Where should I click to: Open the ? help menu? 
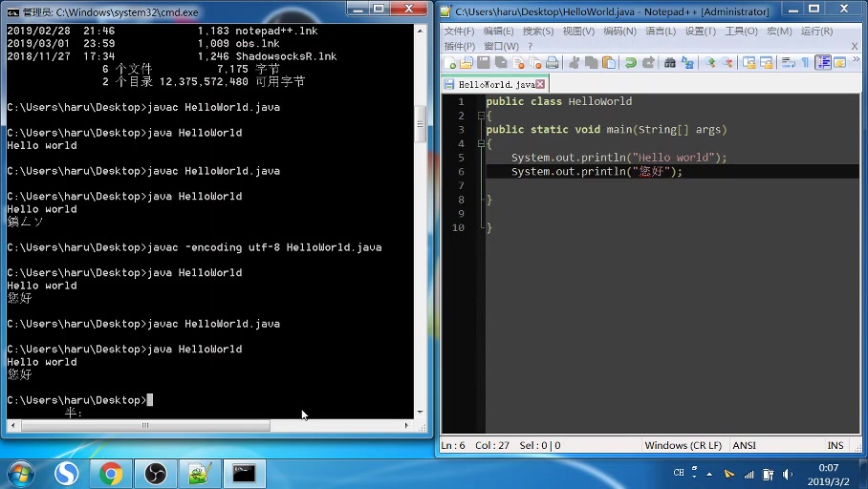(530, 46)
